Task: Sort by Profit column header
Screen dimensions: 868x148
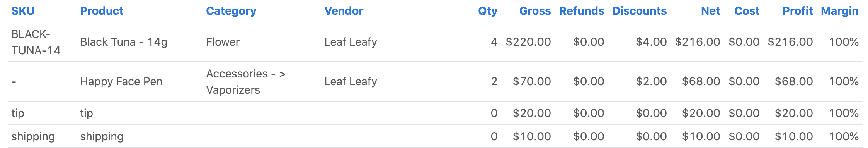Action: coord(798,11)
